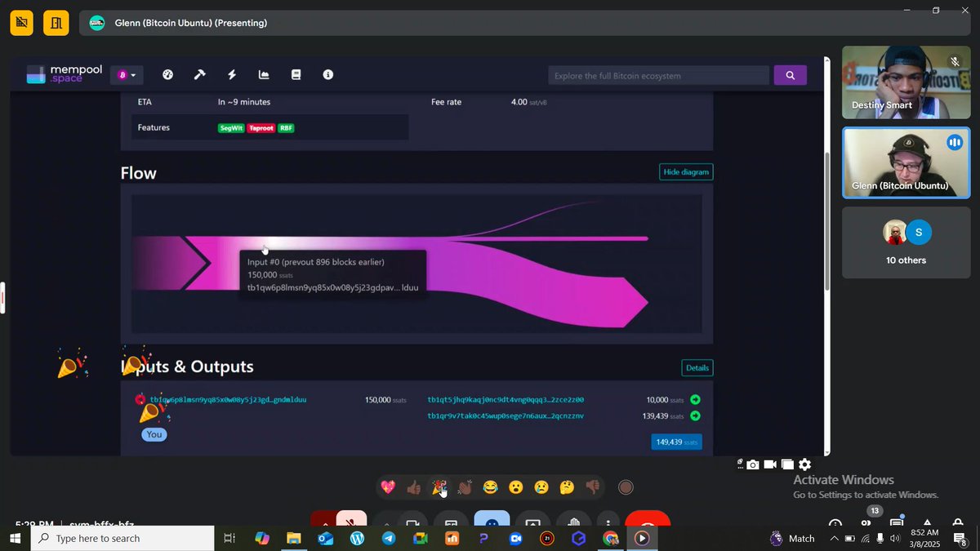The image size is (980, 551).
Task: Open Task View on the taskbar
Action: (x=229, y=538)
